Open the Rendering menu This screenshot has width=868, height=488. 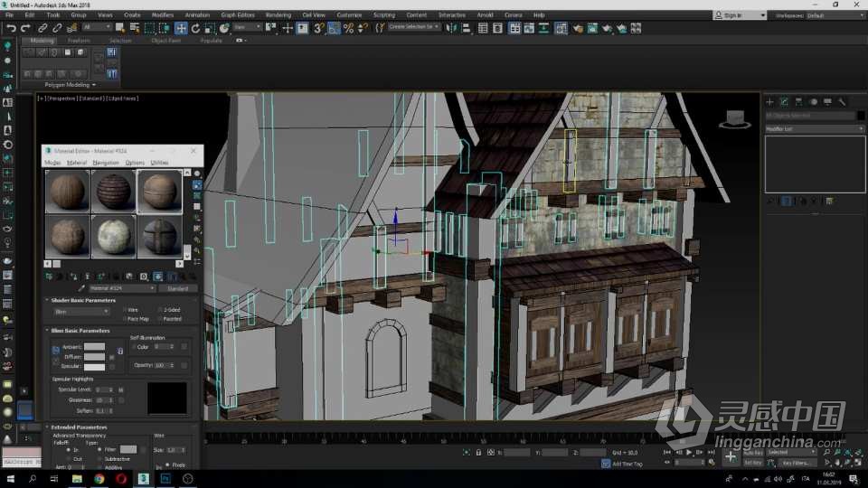pos(278,15)
